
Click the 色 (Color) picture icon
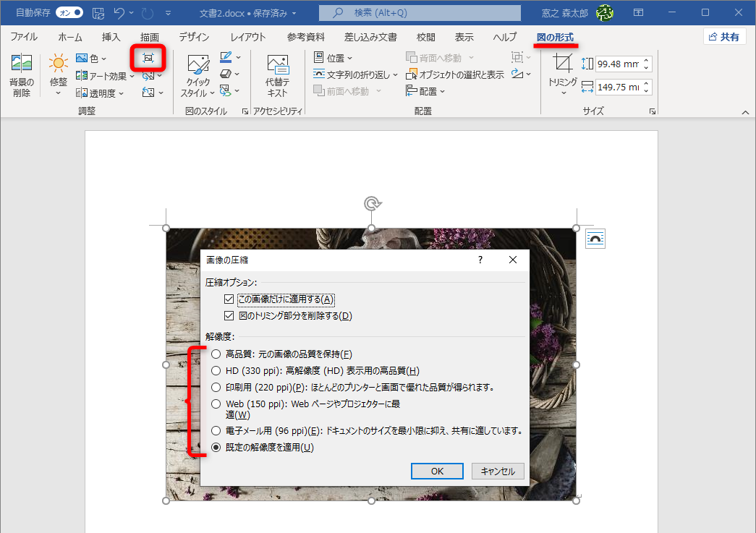pyautogui.click(x=82, y=59)
